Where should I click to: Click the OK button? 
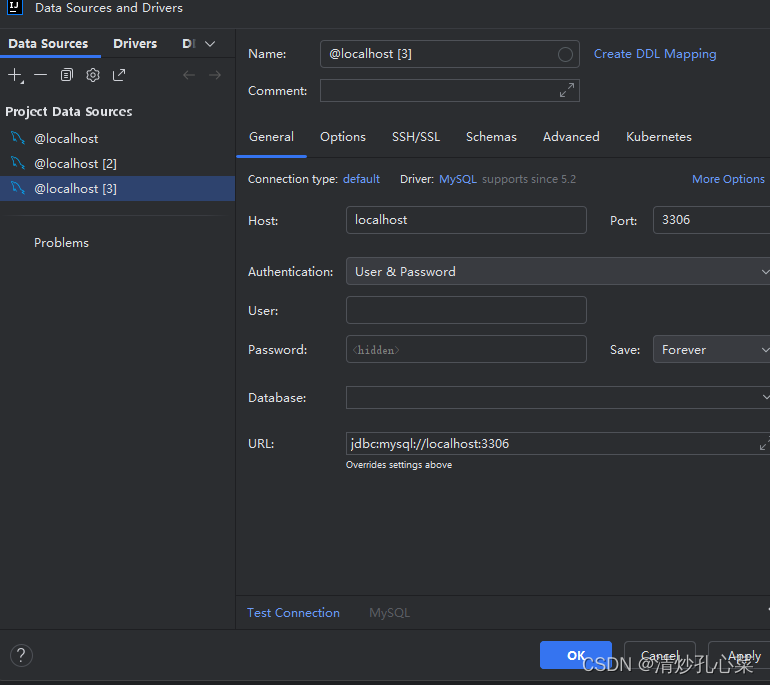point(576,655)
